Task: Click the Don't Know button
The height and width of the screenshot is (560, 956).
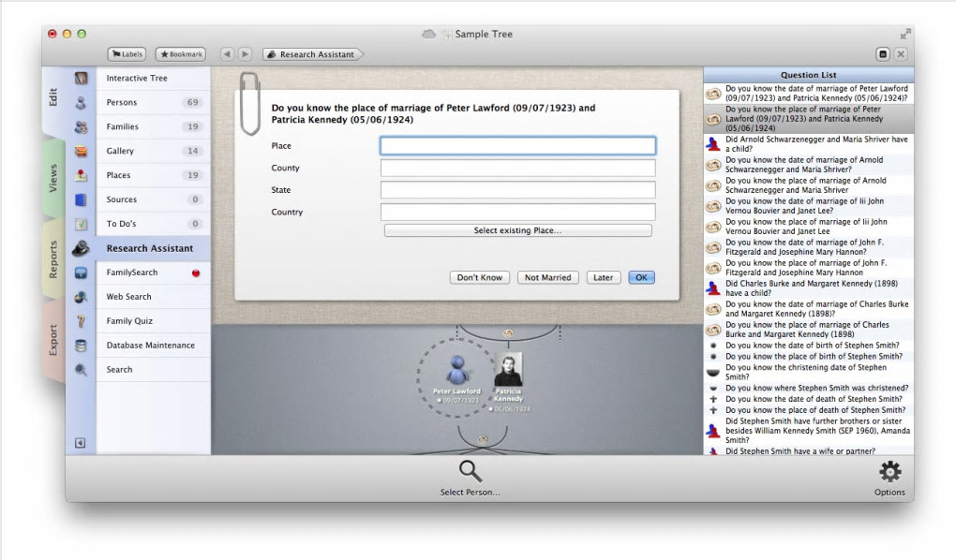Action: [479, 277]
